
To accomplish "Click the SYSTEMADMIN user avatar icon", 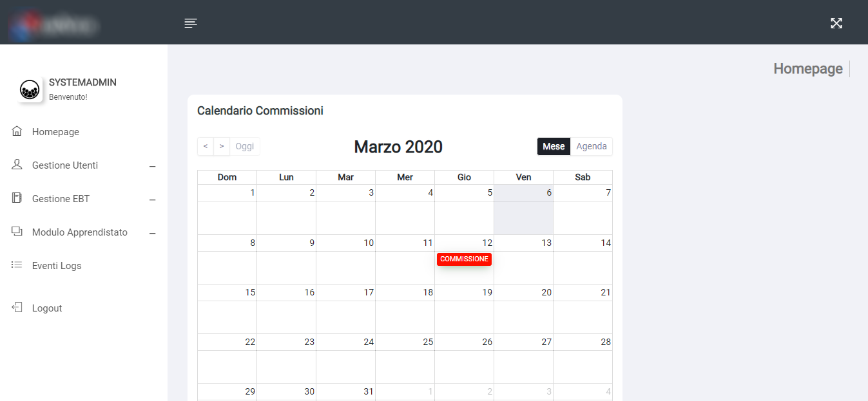I will point(30,89).
